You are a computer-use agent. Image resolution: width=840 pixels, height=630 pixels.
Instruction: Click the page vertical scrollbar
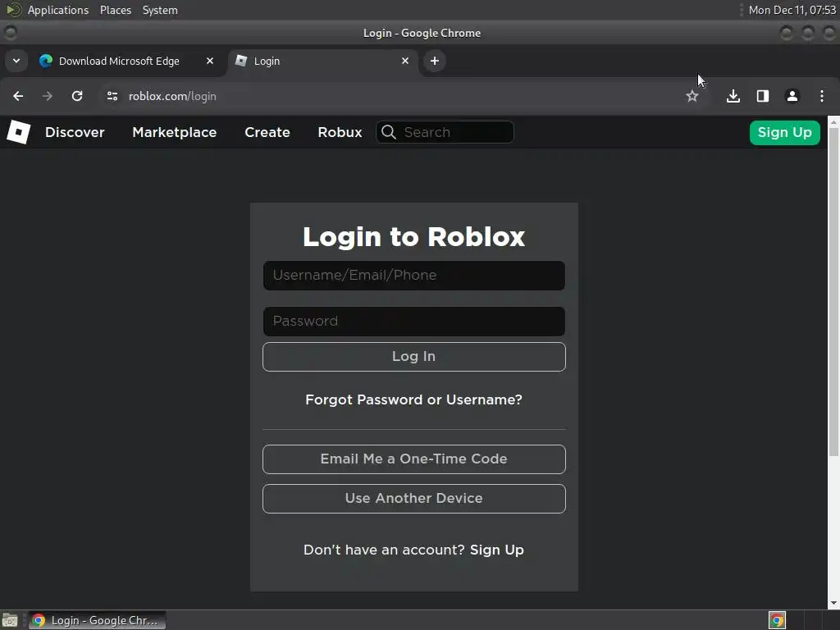[833, 292]
